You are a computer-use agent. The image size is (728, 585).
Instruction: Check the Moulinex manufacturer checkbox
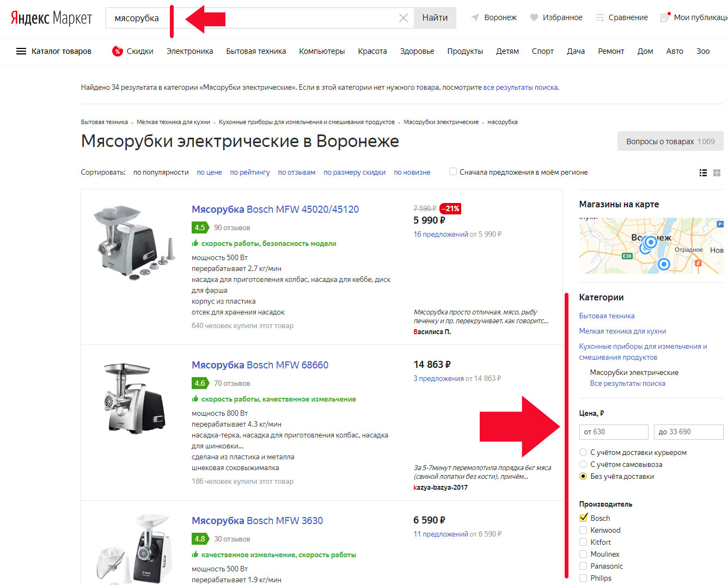pyautogui.click(x=583, y=554)
